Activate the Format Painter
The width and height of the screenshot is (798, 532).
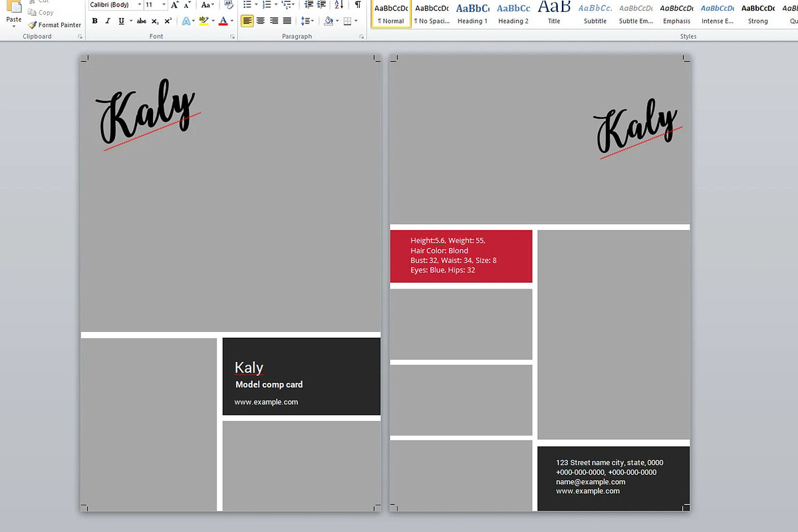pos(55,25)
